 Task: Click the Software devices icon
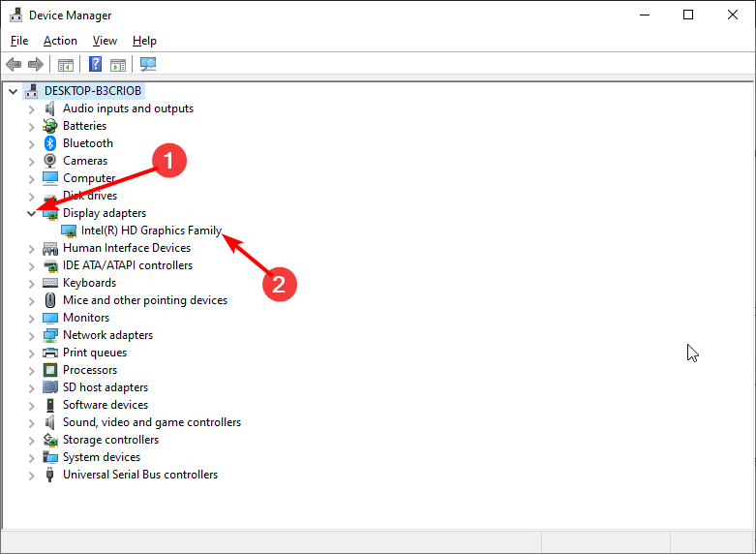tap(50, 405)
